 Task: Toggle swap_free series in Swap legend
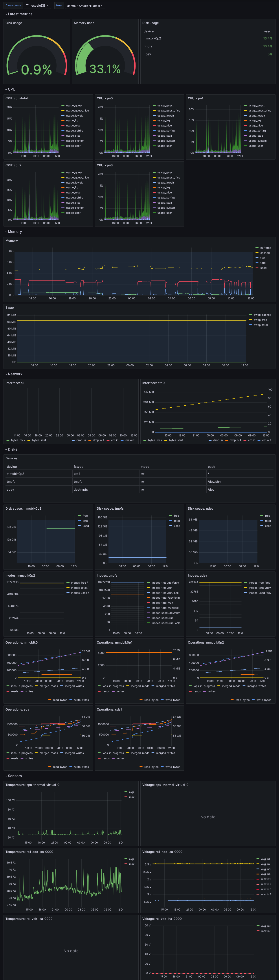pyautogui.click(x=260, y=320)
